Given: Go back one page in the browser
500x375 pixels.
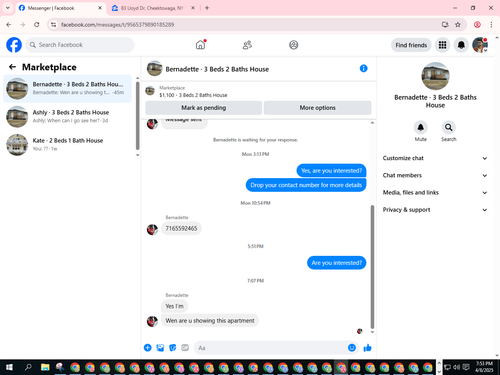Looking at the screenshot, I should [x=9, y=24].
